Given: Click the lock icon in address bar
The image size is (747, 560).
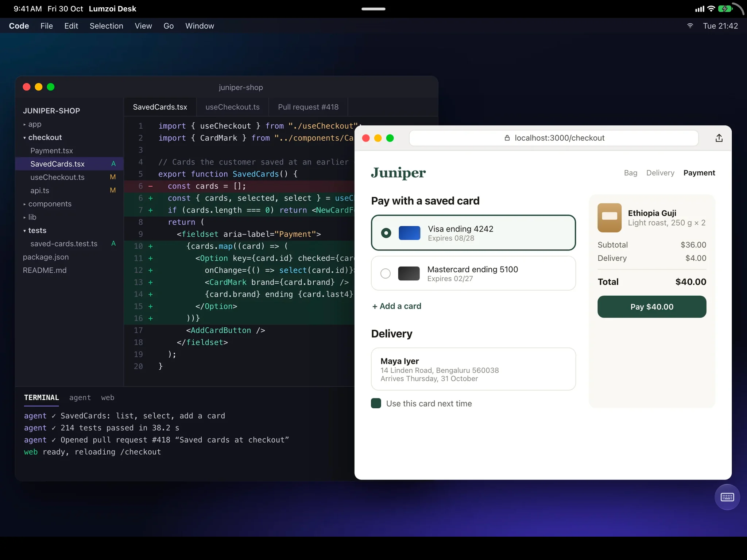Looking at the screenshot, I should pos(507,138).
